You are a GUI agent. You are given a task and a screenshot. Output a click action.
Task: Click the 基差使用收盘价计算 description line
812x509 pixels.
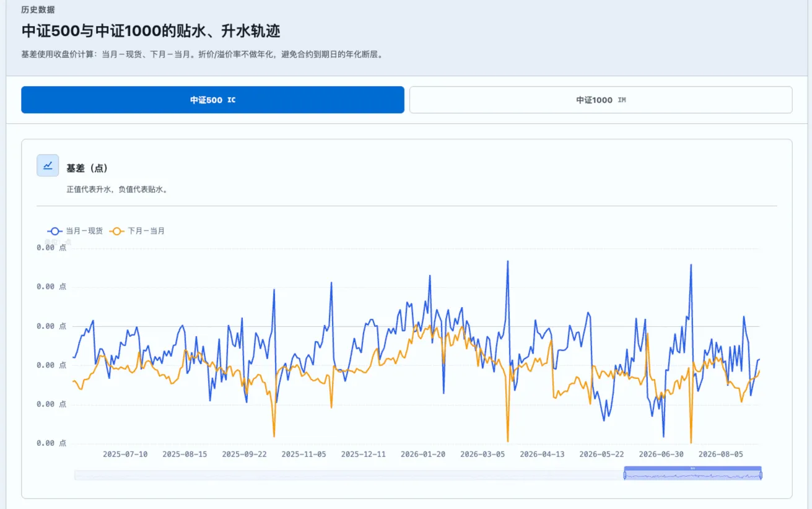[x=202, y=54]
